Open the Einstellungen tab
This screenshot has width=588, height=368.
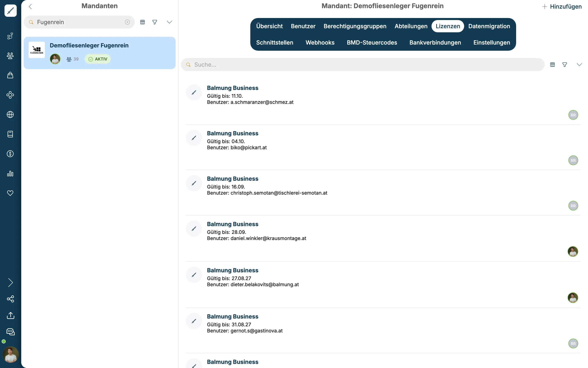click(x=492, y=43)
